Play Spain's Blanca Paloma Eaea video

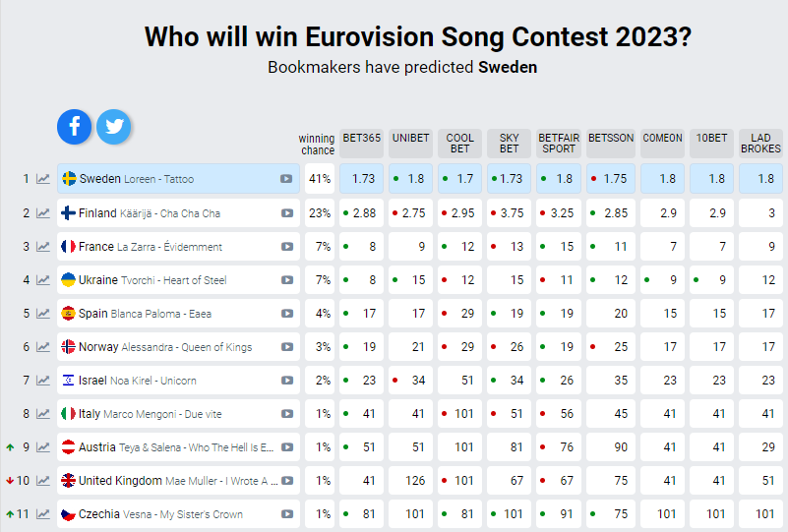[287, 314]
